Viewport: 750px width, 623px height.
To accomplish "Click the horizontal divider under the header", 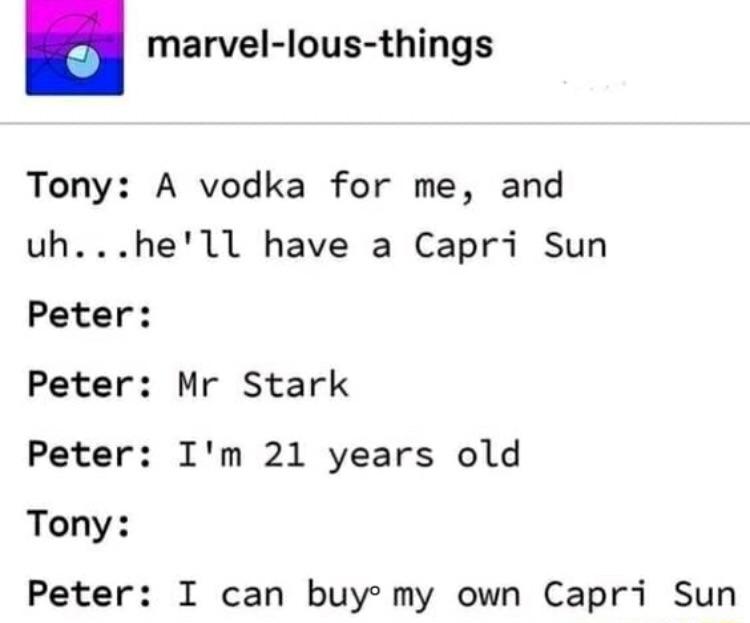I will (x=375, y=123).
